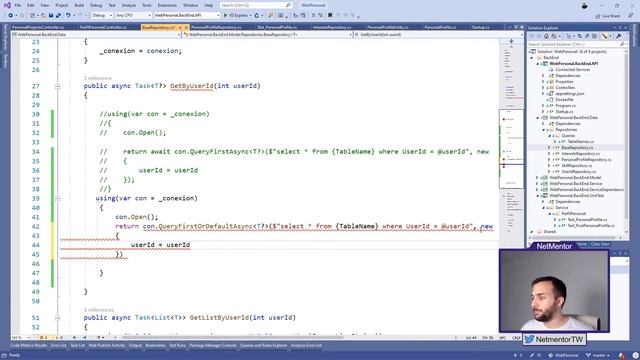Click the Navigate Backward toolbar icon
This screenshot has height=360, width=640.
click(11, 15)
